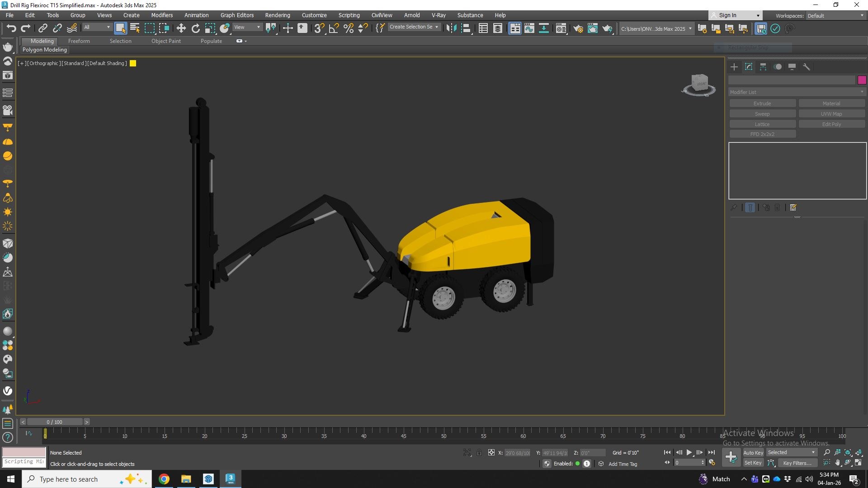Expand Create Selection Set dropdown
The image size is (868, 488).
(414, 27)
